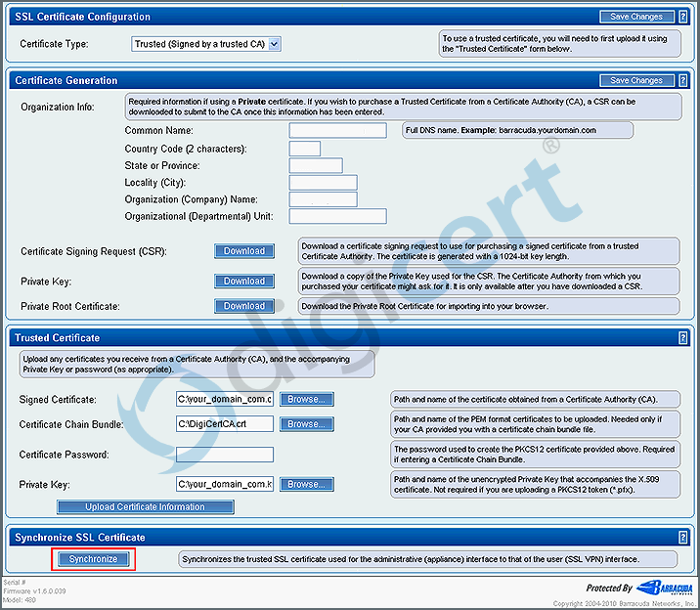Screen dimensions: 700x610
Task: Open the Certificate Type dropdown
Action: tap(206, 44)
